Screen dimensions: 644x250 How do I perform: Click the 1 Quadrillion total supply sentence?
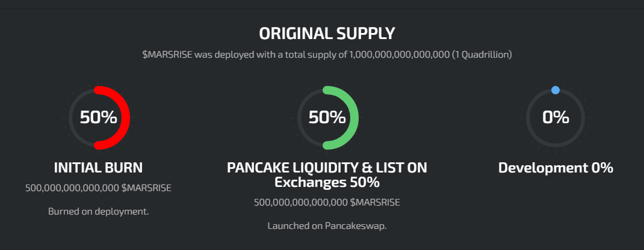click(x=327, y=55)
